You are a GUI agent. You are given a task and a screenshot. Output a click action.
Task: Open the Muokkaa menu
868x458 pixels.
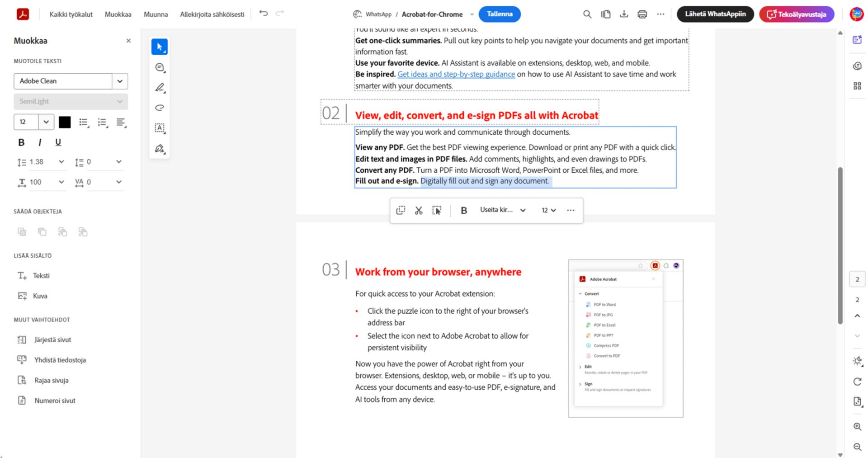(118, 14)
